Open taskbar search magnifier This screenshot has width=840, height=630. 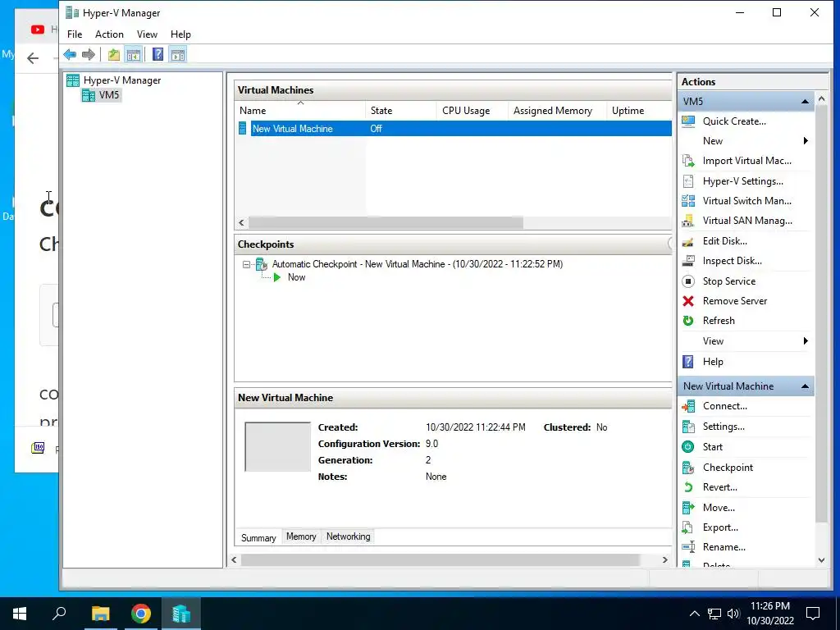(59, 614)
